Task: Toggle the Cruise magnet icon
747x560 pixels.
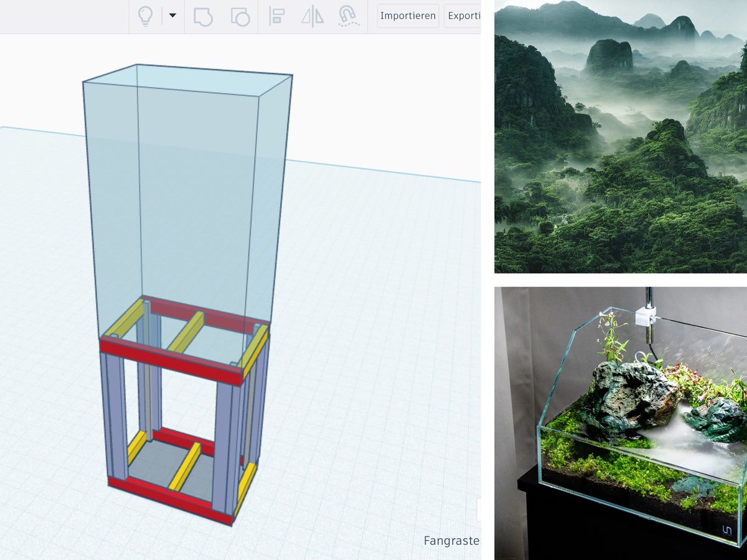Action: (349, 16)
